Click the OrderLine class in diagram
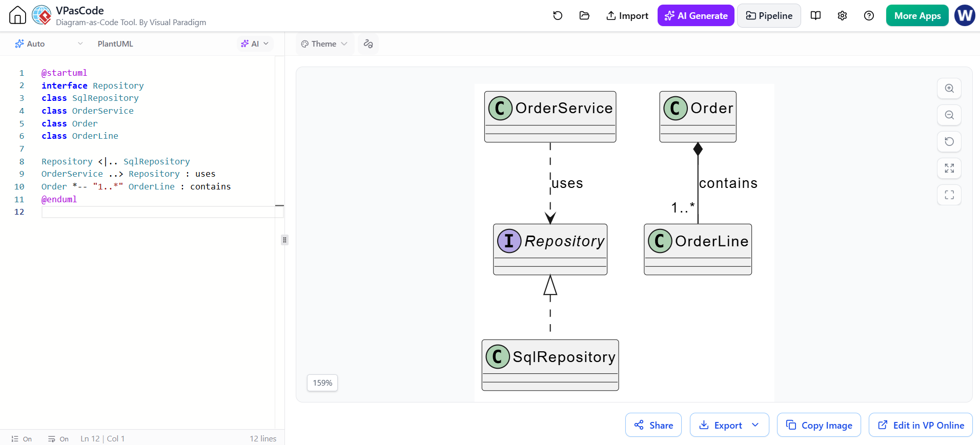This screenshot has width=980, height=445. pyautogui.click(x=698, y=249)
